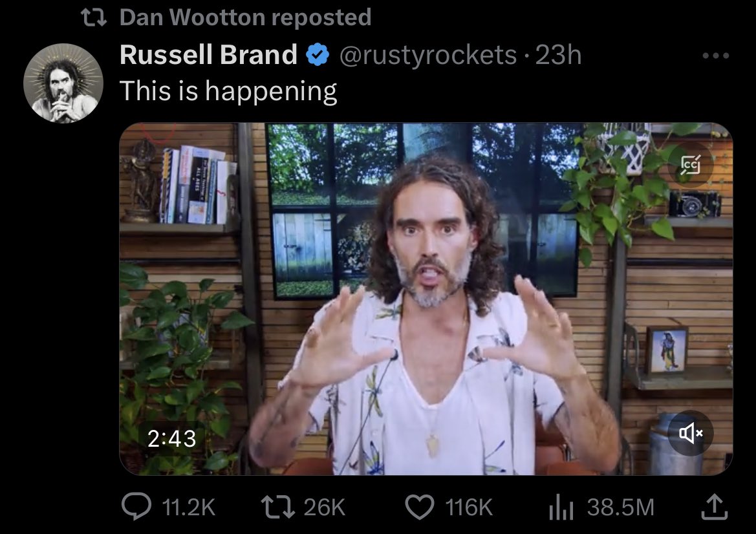Unmute the video sound
Viewport: 756px width, 534px height.
(x=691, y=433)
